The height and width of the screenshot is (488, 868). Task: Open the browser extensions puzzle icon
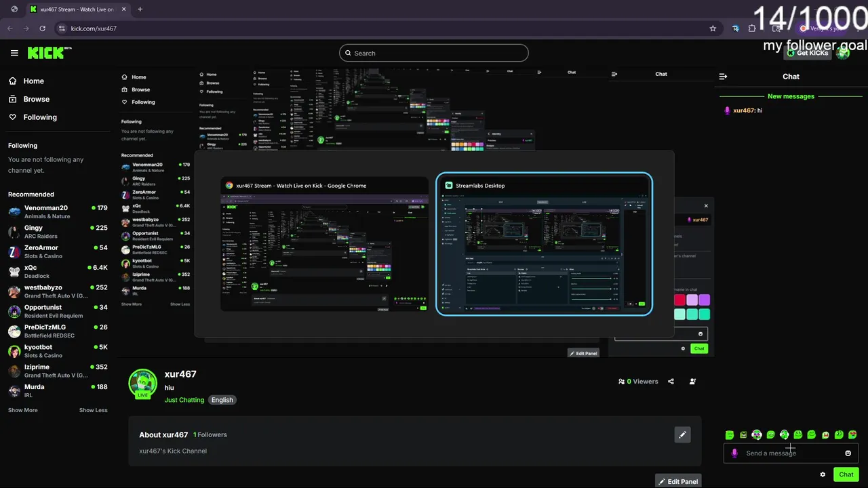[x=752, y=28]
